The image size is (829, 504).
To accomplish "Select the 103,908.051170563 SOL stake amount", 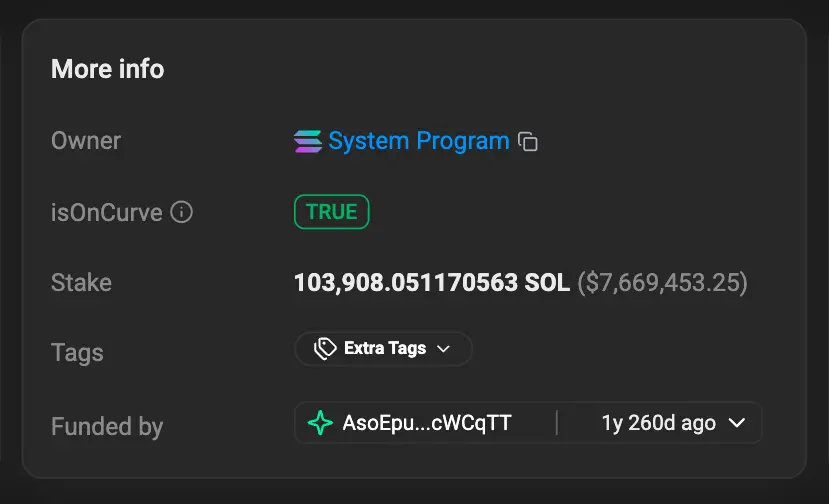I will pos(432,282).
